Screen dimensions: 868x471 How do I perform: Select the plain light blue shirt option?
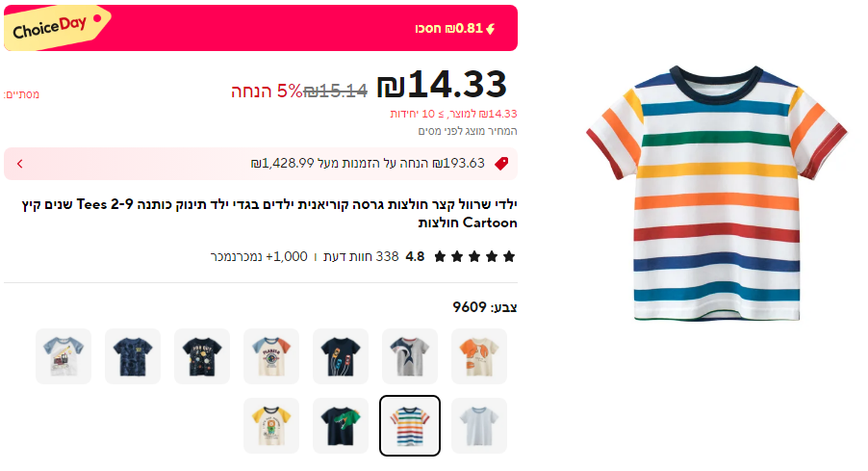coord(479,426)
